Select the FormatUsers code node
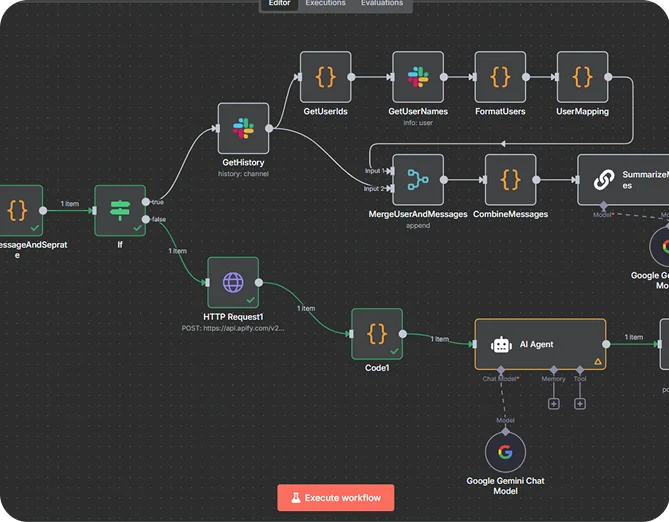Screen dimensions: 669x522 click(x=500, y=77)
